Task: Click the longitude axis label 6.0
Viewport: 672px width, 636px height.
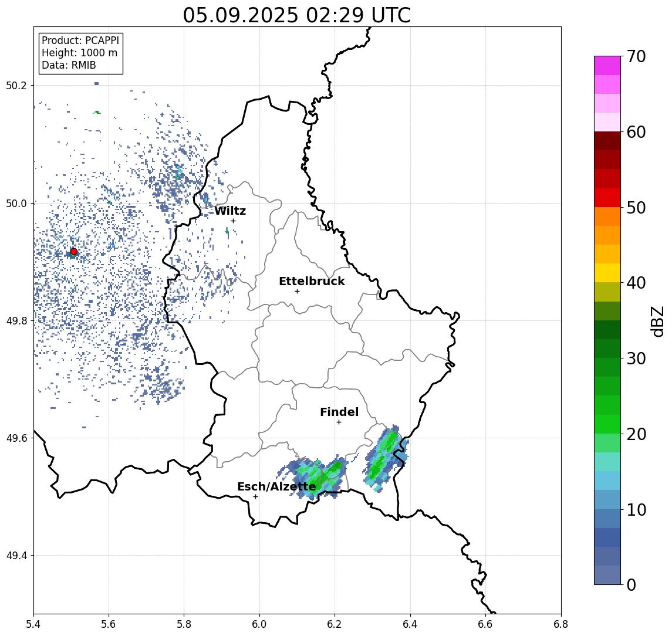Action: (x=260, y=624)
